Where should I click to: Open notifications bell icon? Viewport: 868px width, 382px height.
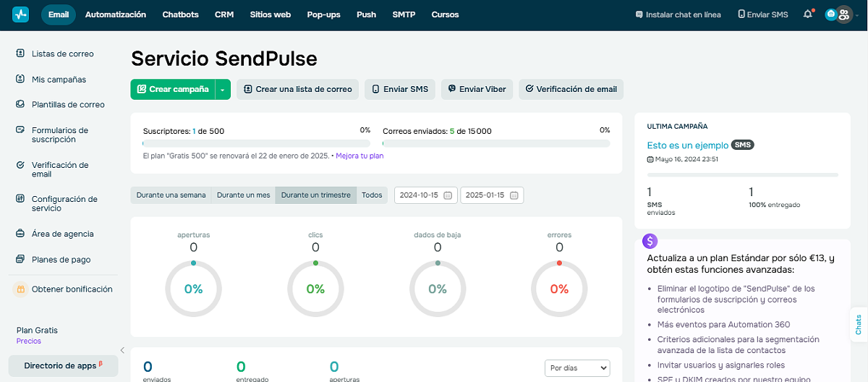click(808, 14)
